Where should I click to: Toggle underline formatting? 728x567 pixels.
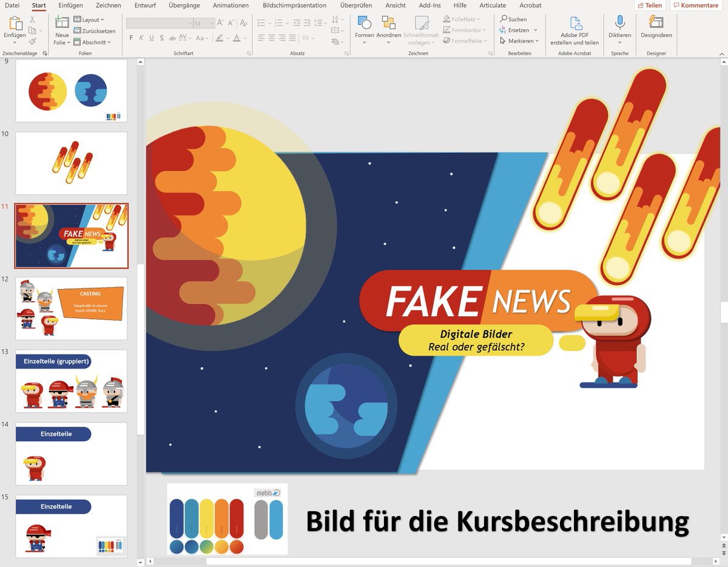point(151,38)
